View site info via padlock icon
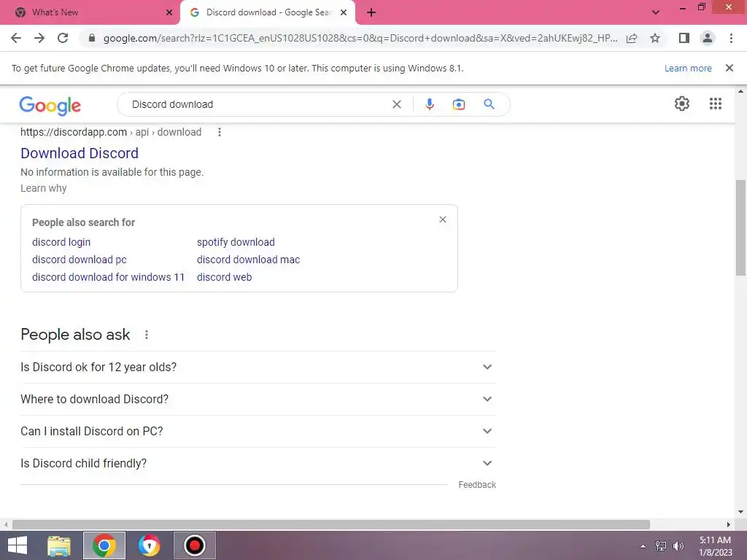 [x=92, y=38]
